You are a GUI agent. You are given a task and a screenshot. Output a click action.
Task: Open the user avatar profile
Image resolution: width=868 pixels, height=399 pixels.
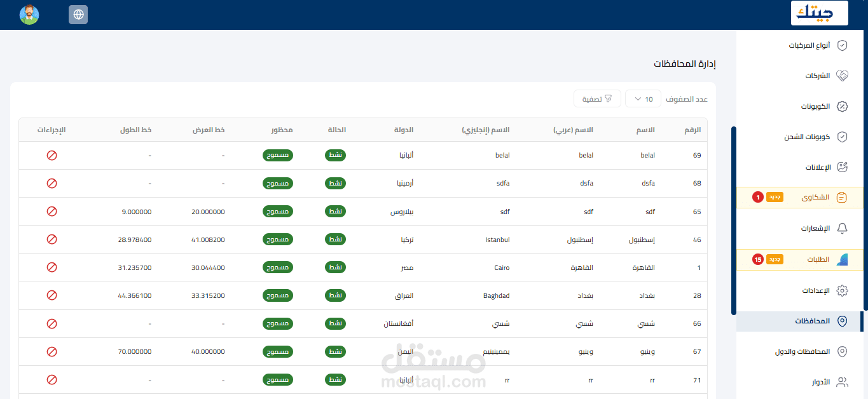coord(29,15)
